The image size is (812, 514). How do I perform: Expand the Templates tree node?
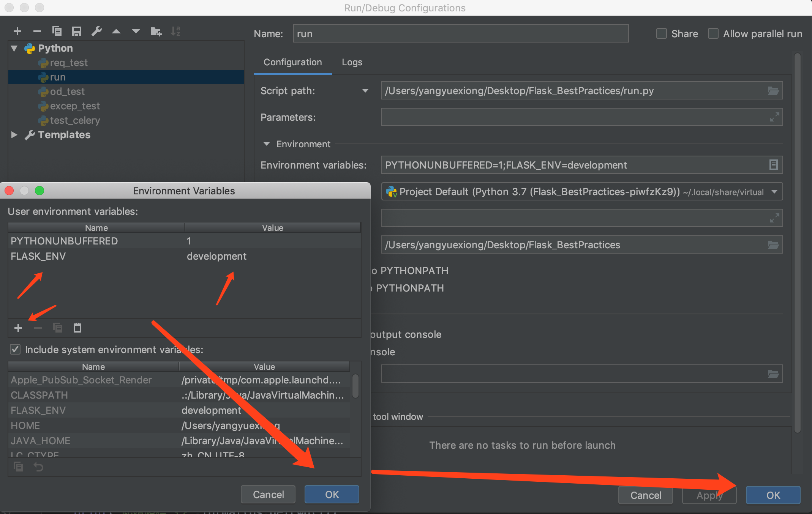[14, 135]
